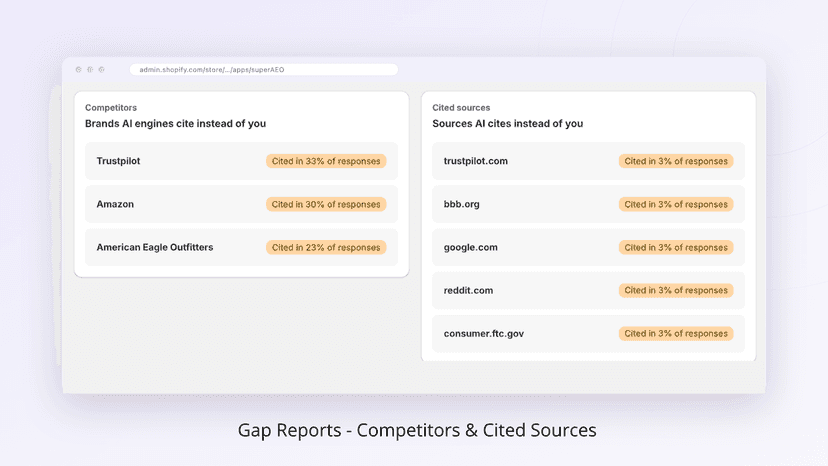Click the third window control dot
This screenshot has height=466, width=828.
tap(101, 70)
